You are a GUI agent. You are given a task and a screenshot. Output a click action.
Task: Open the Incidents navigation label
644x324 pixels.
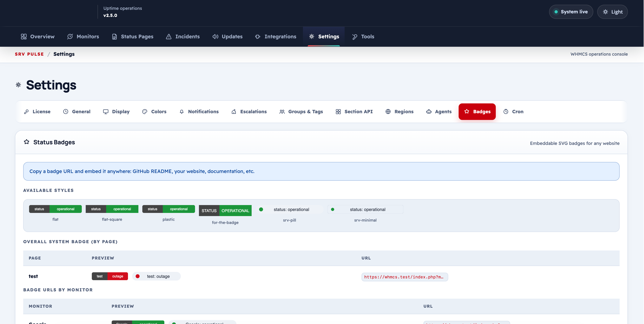click(188, 37)
